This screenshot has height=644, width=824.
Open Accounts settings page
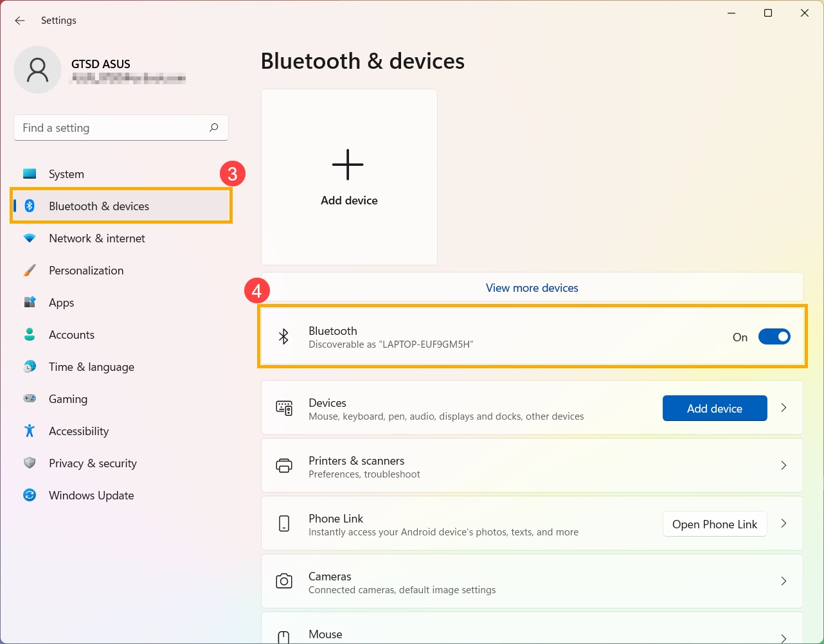[121, 335]
